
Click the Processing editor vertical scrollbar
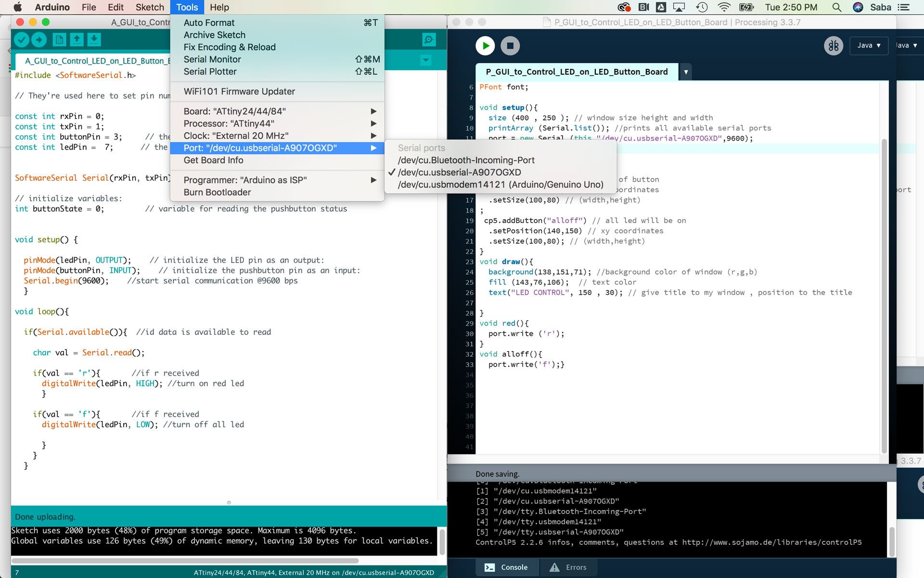[x=884, y=296]
